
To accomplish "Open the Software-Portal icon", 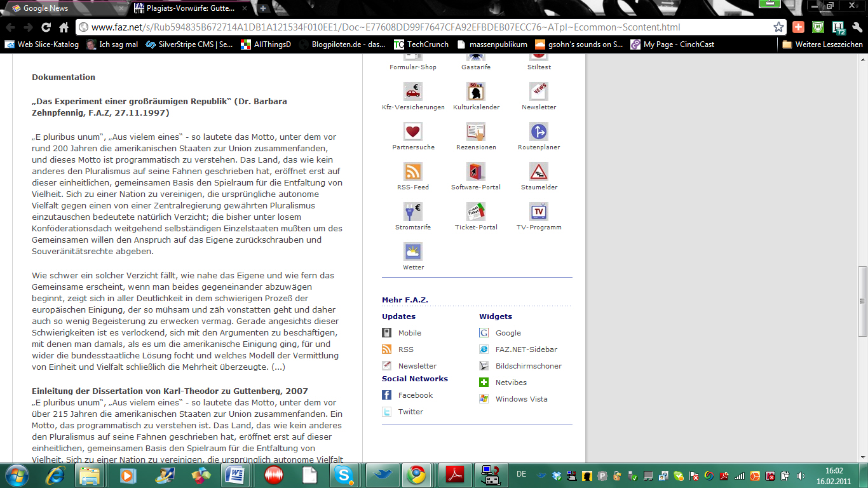I will point(476,172).
